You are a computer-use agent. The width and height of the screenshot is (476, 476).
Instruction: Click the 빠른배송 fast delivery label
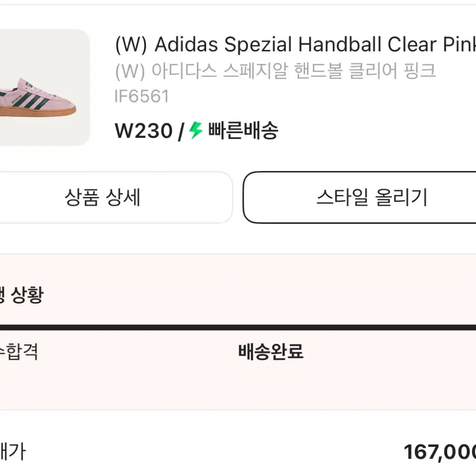click(243, 131)
